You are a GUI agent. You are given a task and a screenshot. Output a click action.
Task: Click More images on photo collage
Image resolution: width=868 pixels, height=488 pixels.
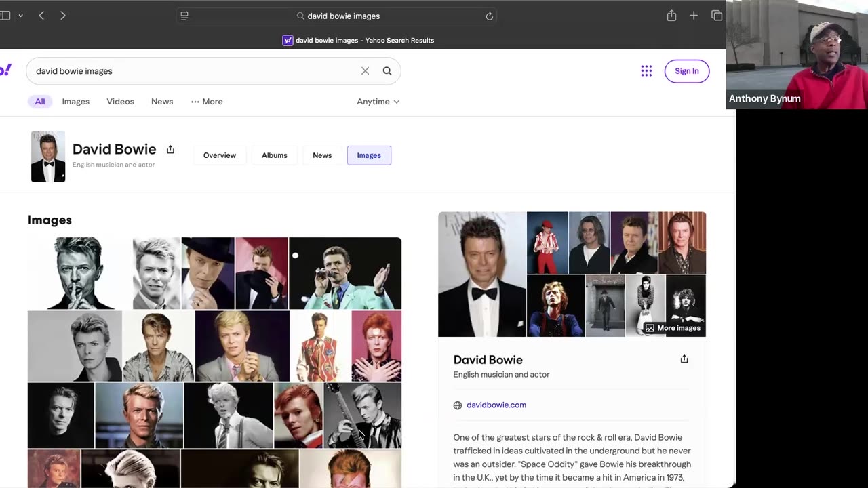tap(673, 328)
